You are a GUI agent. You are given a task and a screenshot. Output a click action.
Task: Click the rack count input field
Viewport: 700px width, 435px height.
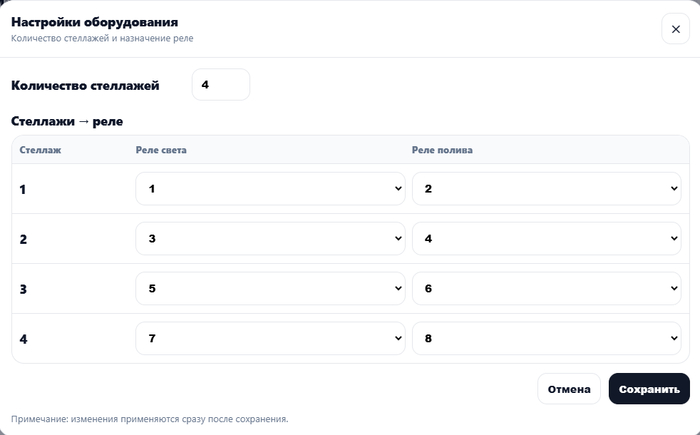pyautogui.click(x=220, y=85)
